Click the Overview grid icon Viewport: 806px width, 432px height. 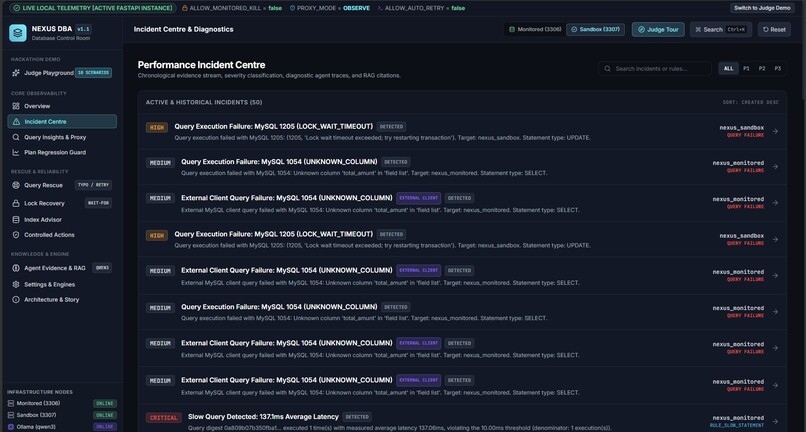16,106
